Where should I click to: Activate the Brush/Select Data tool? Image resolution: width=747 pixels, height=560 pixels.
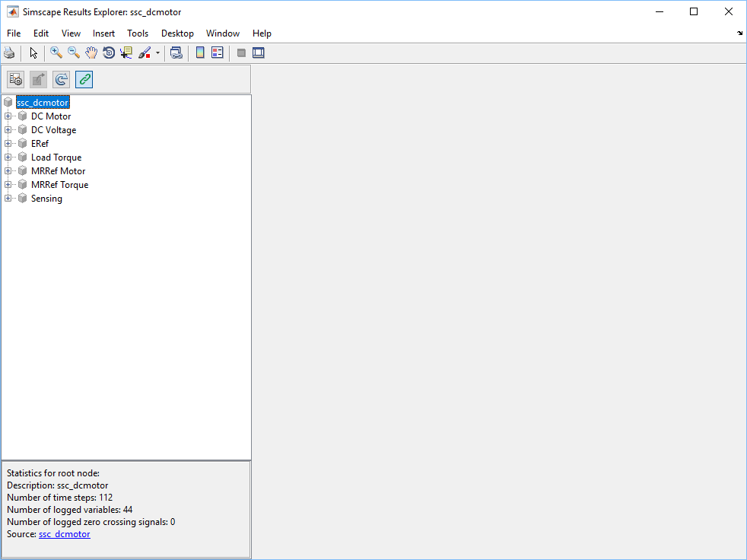145,53
